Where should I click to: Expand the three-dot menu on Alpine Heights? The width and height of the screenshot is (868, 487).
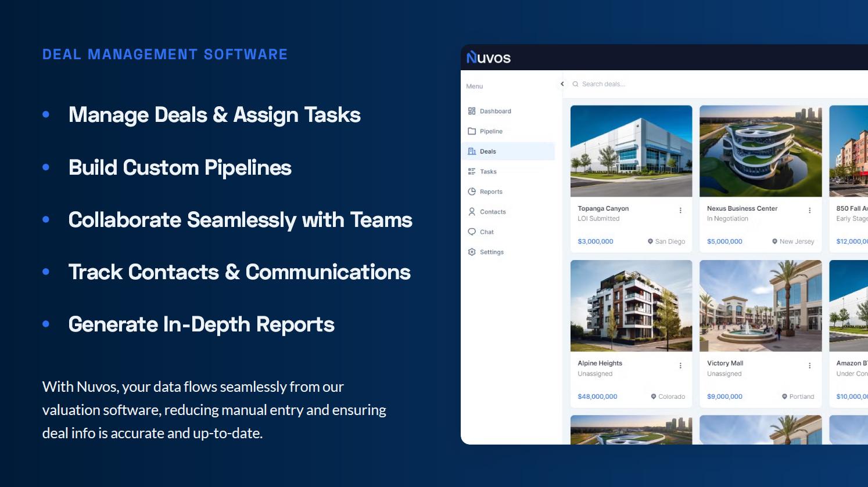(x=680, y=366)
